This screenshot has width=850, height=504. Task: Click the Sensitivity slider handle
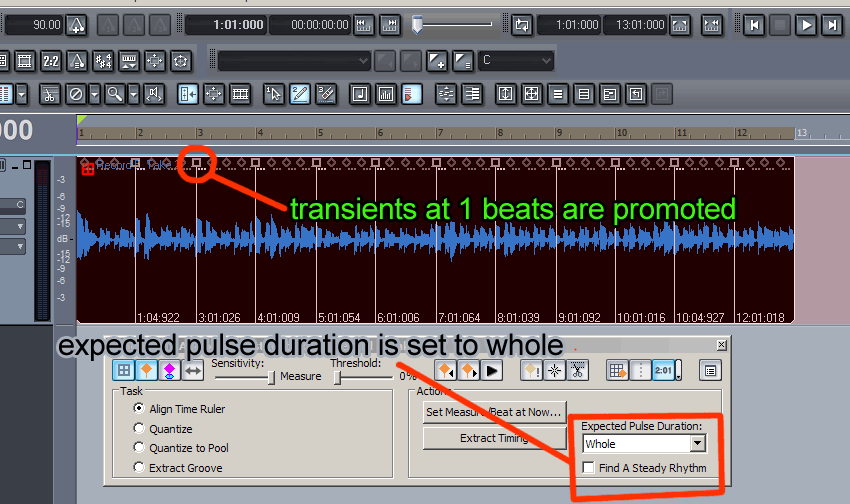pos(270,377)
